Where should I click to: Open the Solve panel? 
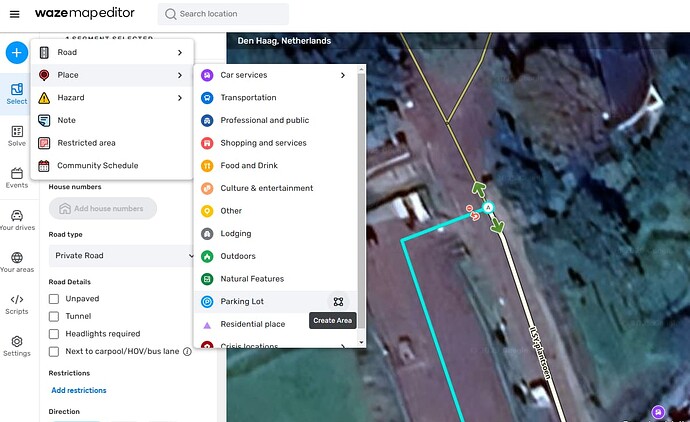click(x=17, y=136)
